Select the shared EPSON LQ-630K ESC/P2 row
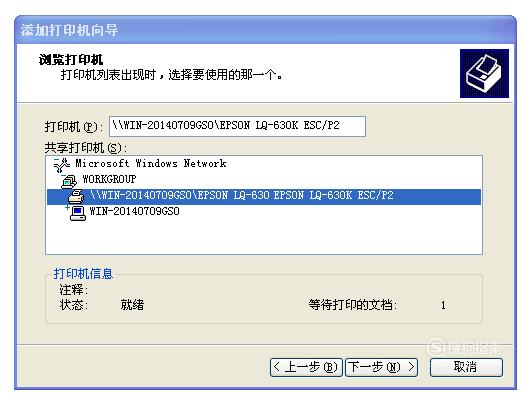Screen dimensions: 527x394 click(264, 197)
